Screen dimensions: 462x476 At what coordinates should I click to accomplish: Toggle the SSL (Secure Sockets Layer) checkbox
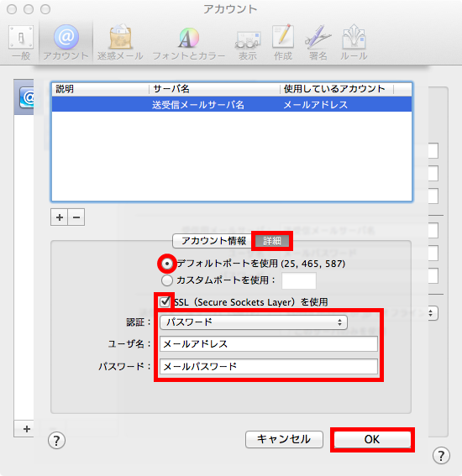pos(165,301)
